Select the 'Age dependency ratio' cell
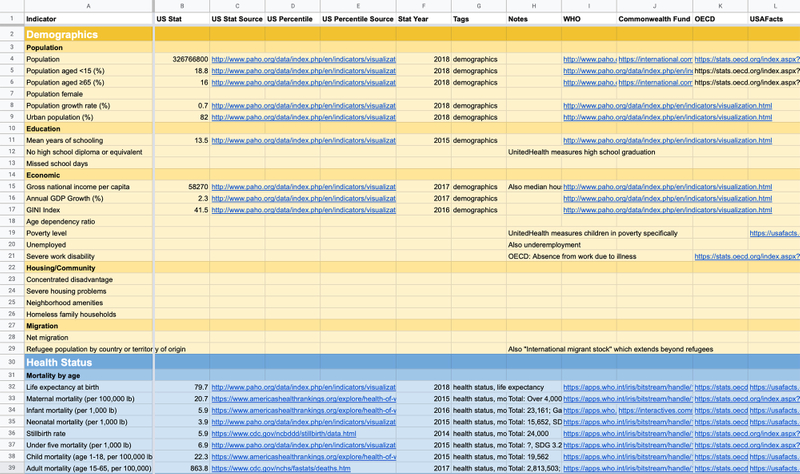The height and width of the screenshot is (474, 800). [88, 221]
